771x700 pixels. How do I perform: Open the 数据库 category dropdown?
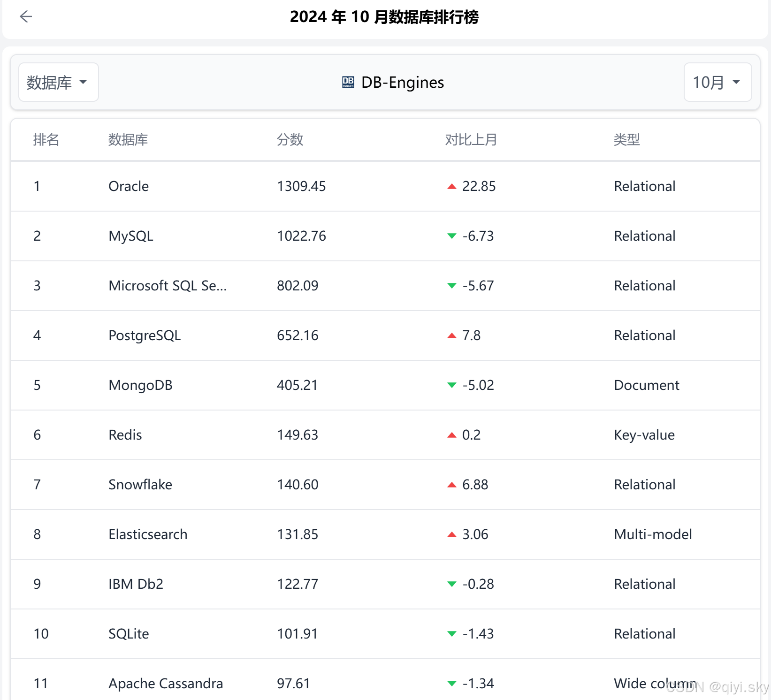tap(58, 82)
